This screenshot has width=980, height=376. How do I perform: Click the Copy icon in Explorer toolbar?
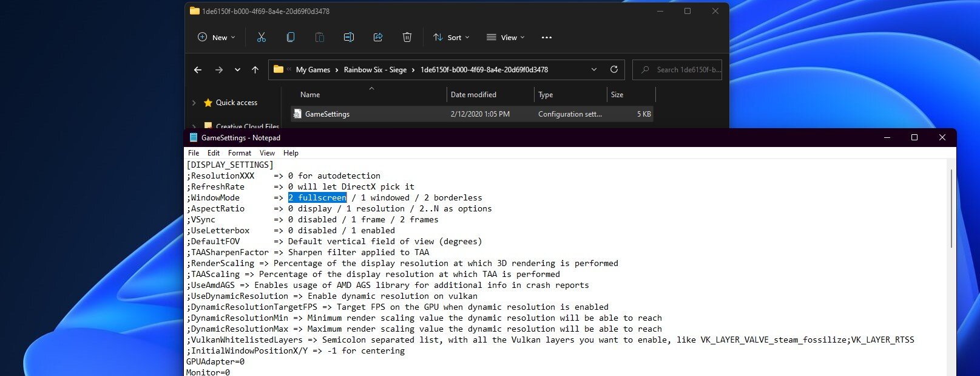[291, 37]
